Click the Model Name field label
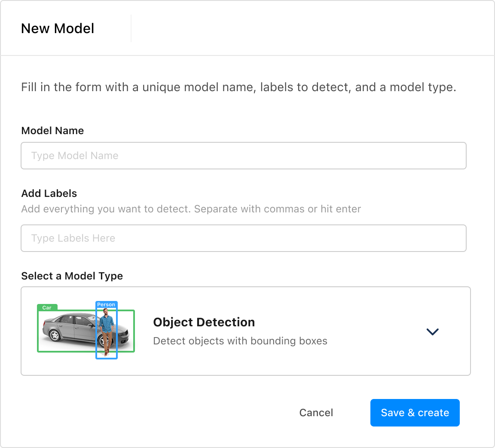The width and height of the screenshot is (495, 448). click(x=52, y=131)
